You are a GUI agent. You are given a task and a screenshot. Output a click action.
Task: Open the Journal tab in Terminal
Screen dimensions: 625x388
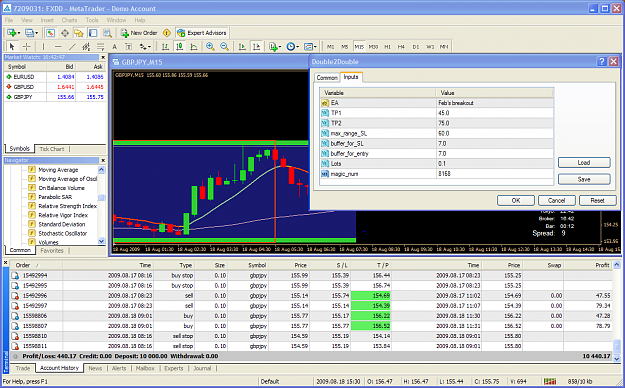(x=202, y=368)
